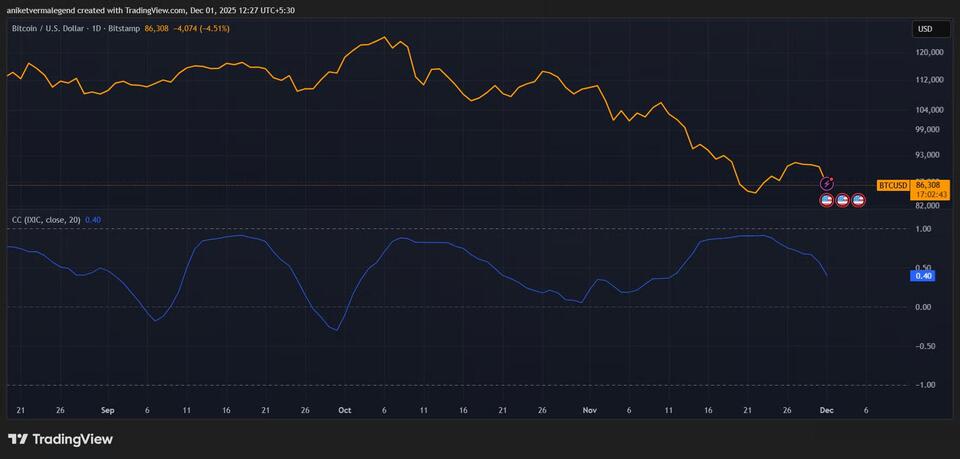Click the TradingView logo at bottom left
The width and height of the screenshot is (960, 459).
pyautogui.click(x=60, y=439)
